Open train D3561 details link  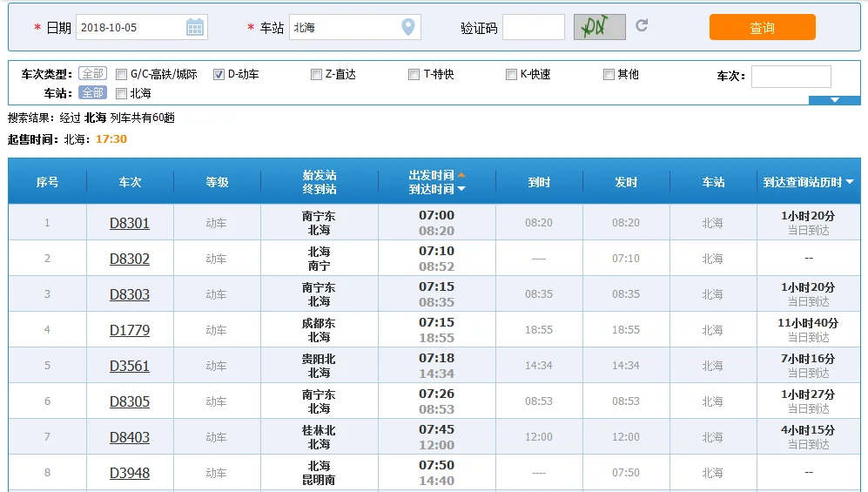[x=130, y=366]
